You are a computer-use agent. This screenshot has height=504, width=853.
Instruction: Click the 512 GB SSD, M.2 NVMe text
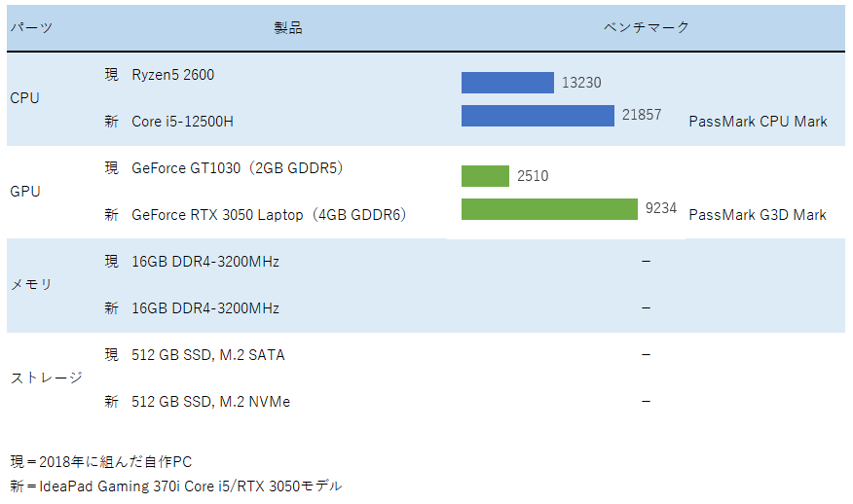point(210,402)
